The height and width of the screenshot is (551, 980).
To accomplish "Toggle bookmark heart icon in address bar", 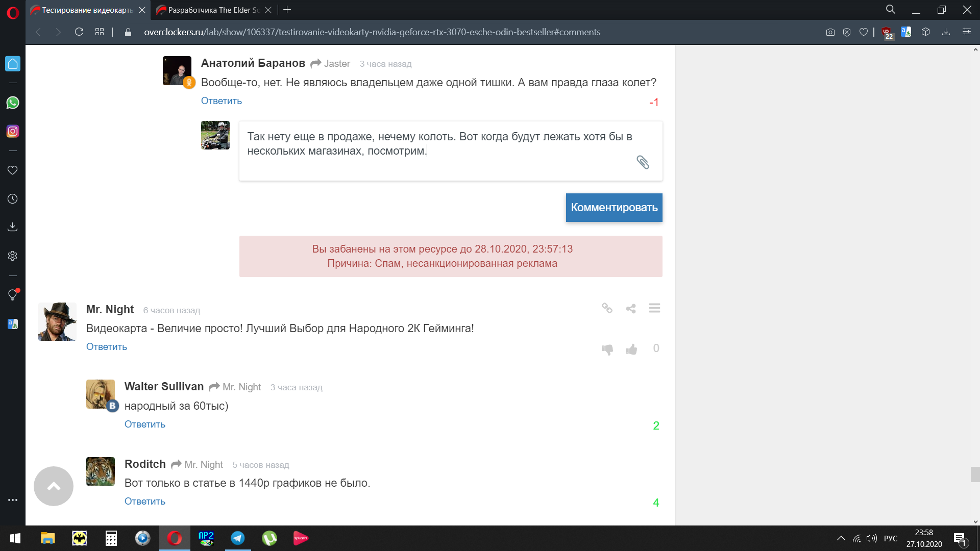I will tap(864, 32).
